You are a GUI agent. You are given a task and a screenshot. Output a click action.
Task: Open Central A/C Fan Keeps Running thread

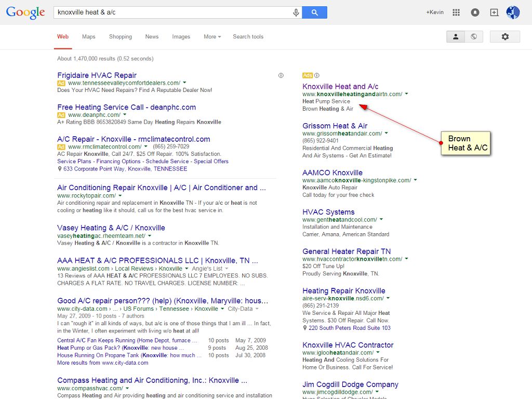tap(127, 340)
